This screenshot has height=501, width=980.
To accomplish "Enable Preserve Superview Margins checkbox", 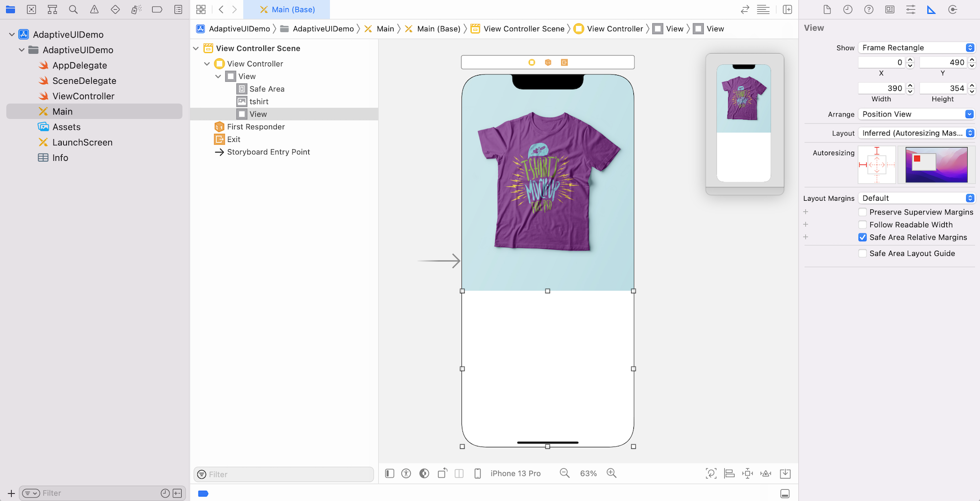I will (x=863, y=212).
